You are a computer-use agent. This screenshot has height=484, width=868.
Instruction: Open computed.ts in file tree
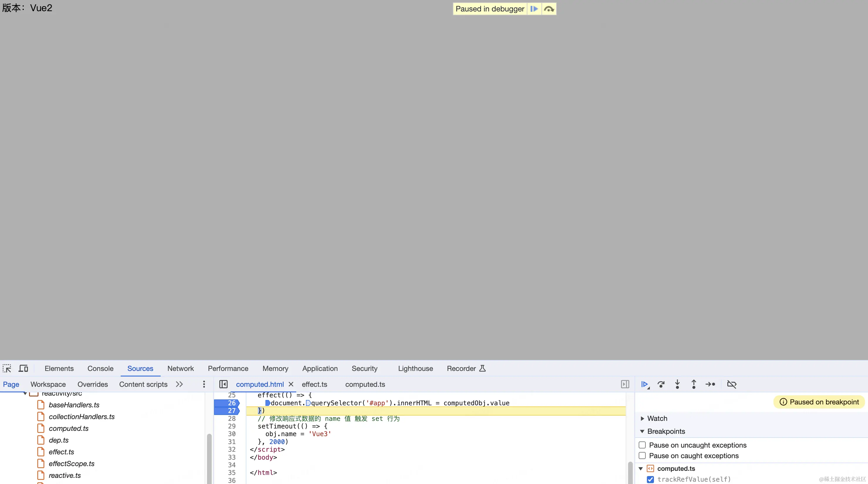click(68, 428)
